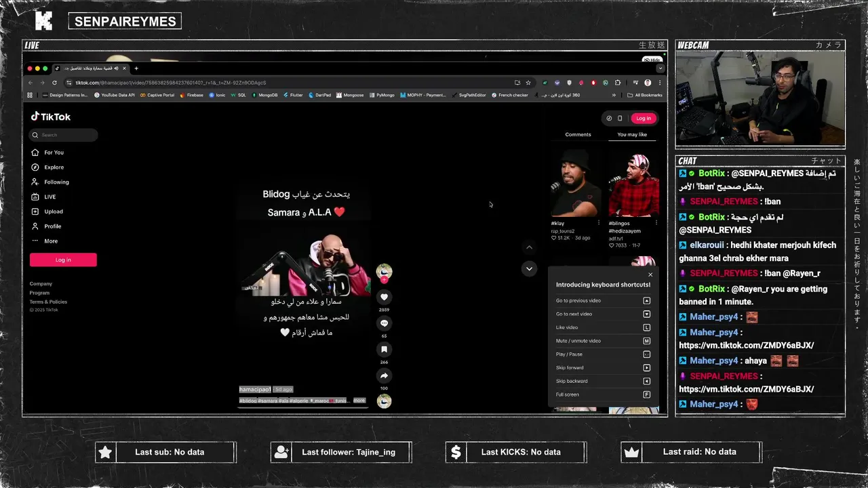Open the #klay video thumbnail
Viewport: 868px width, 488px height.
(576, 184)
